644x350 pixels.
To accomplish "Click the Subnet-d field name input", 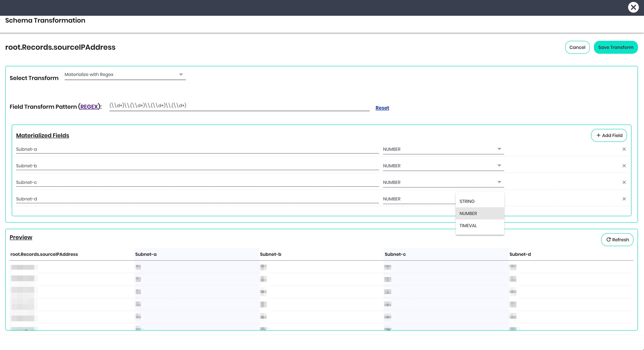I will [197, 199].
